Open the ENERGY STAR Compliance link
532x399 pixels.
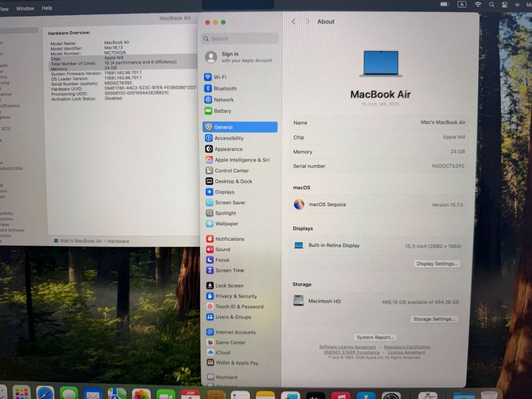coord(351,352)
